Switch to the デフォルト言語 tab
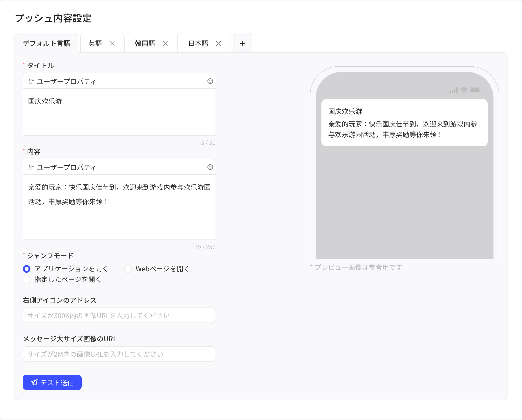522x420 pixels. tap(46, 43)
